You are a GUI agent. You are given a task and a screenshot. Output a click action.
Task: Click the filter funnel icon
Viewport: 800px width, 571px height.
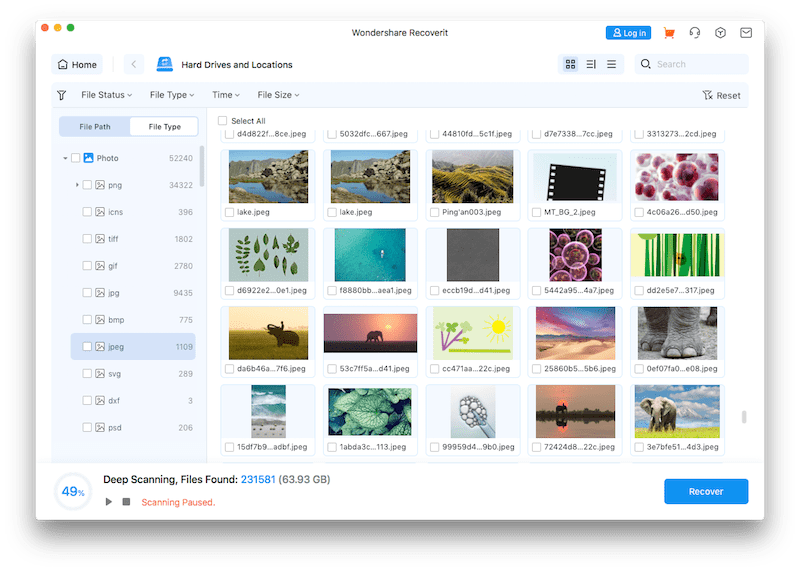tap(62, 95)
